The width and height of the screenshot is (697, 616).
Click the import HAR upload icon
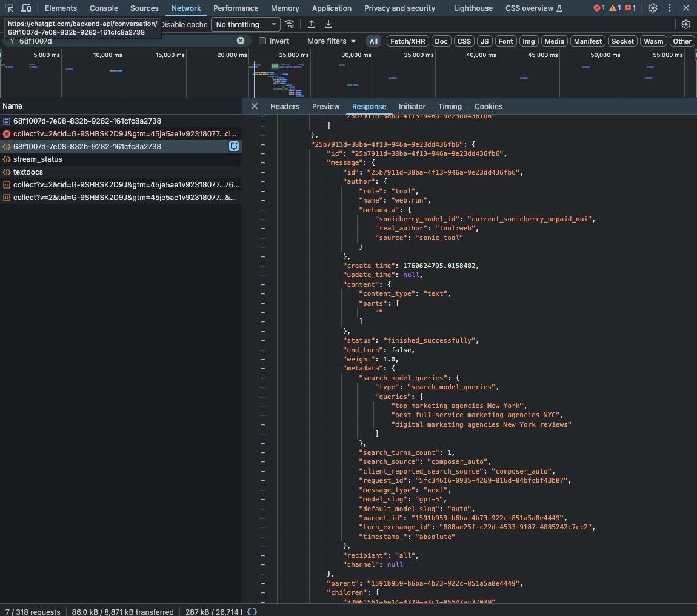point(311,24)
